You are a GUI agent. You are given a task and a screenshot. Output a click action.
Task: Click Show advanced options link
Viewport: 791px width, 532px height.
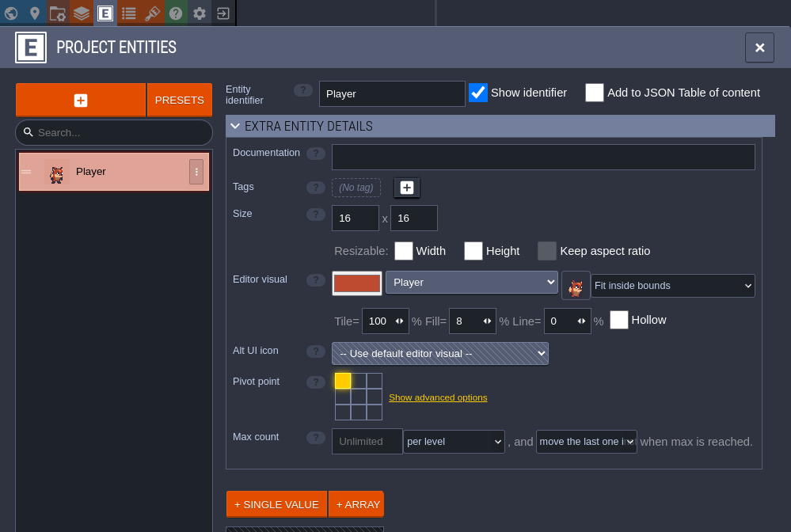[x=438, y=397]
